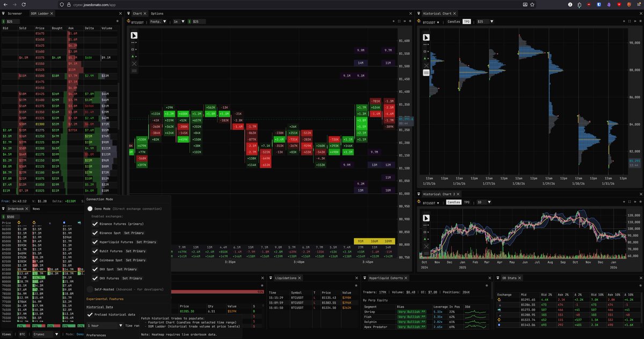
Task: Select cursor tool in Historical Chart panel
Action: click(x=426, y=37)
